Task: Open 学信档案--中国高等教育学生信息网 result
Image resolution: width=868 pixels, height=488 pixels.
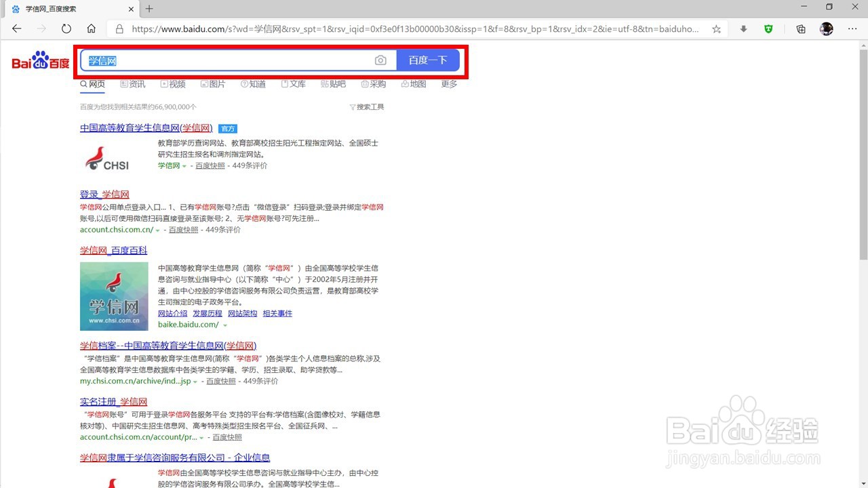Action: click(x=168, y=346)
